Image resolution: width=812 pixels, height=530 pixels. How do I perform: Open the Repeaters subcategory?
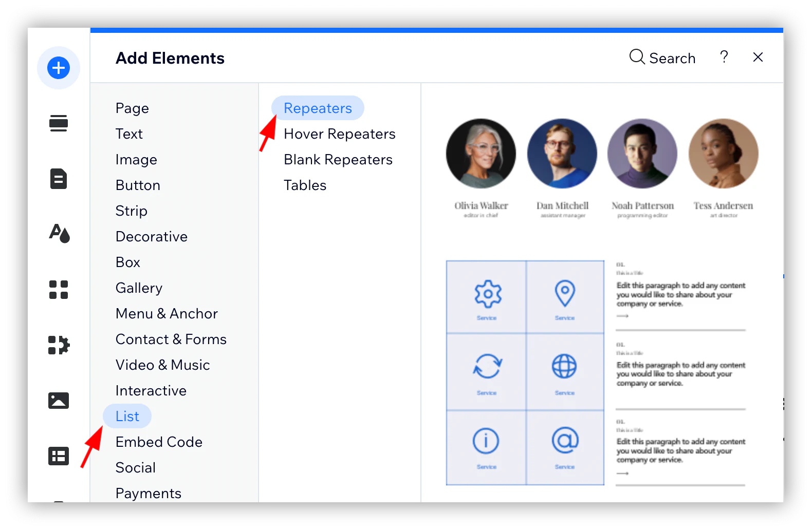(x=318, y=108)
